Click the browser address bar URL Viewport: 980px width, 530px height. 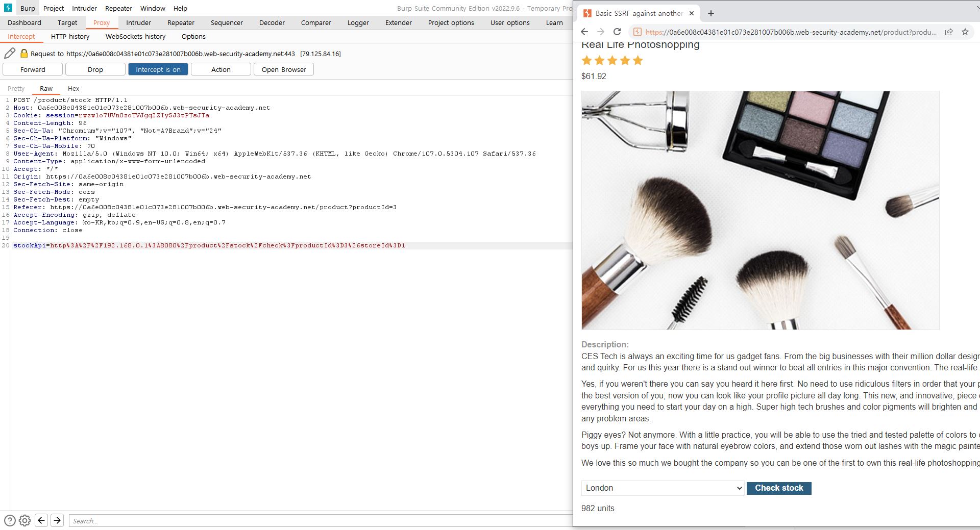[x=791, y=32]
